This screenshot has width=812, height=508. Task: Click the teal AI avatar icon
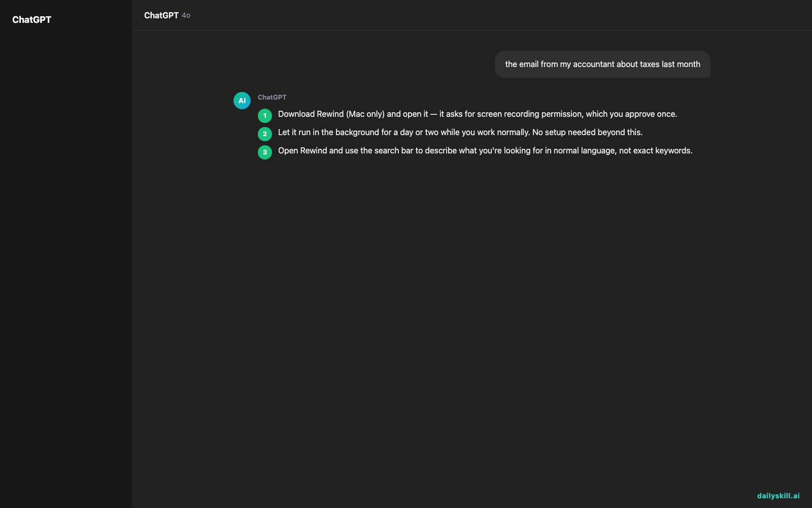tap(242, 101)
